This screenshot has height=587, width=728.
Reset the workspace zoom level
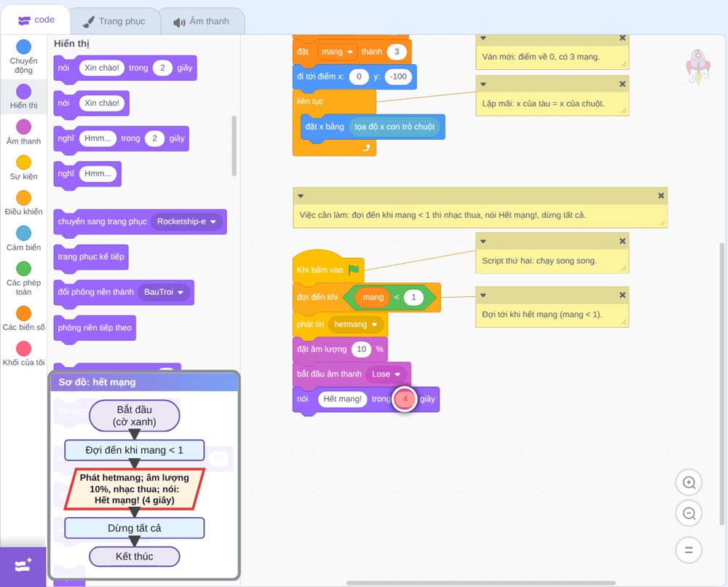click(x=689, y=551)
